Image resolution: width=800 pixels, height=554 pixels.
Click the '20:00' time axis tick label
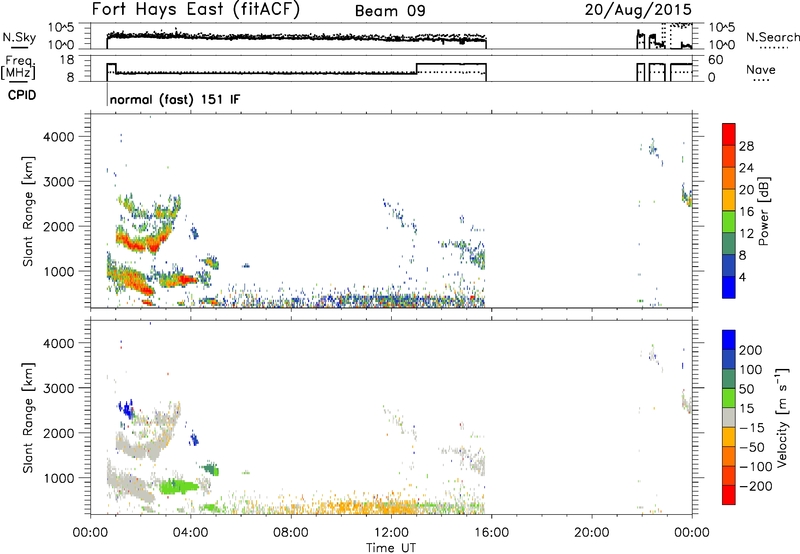pos(592,533)
